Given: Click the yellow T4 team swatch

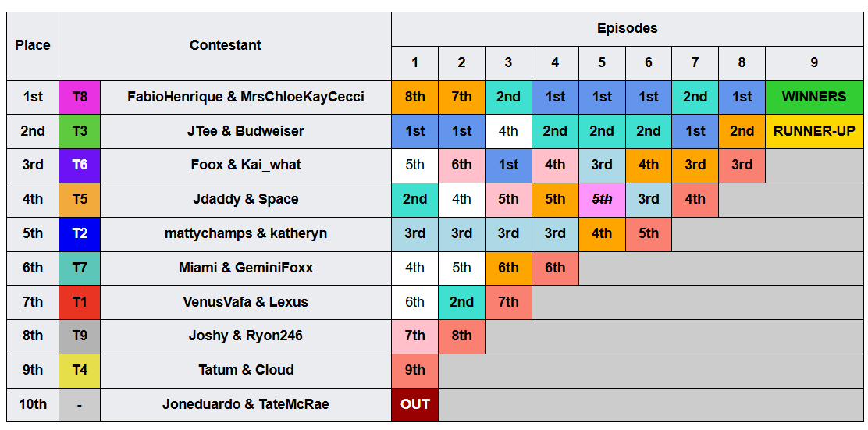Looking at the screenshot, I should 80,370.
